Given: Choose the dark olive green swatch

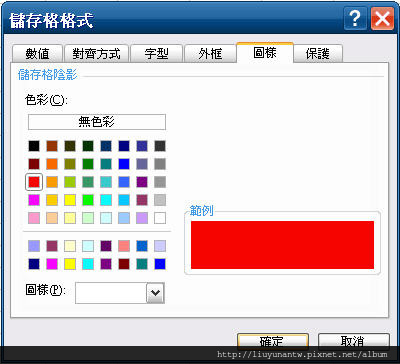Looking at the screenshot, I should click(x=70, y=146).
